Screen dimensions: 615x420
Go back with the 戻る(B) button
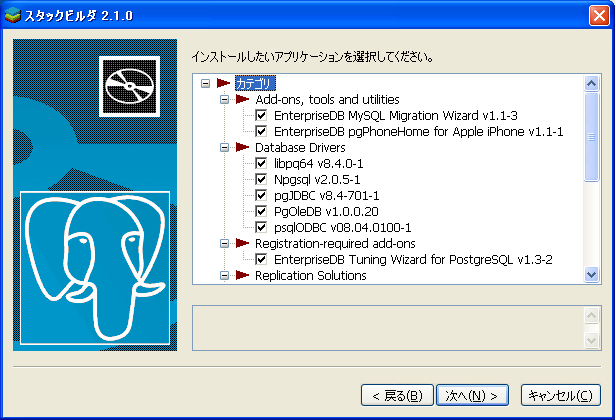pos(397,395)
